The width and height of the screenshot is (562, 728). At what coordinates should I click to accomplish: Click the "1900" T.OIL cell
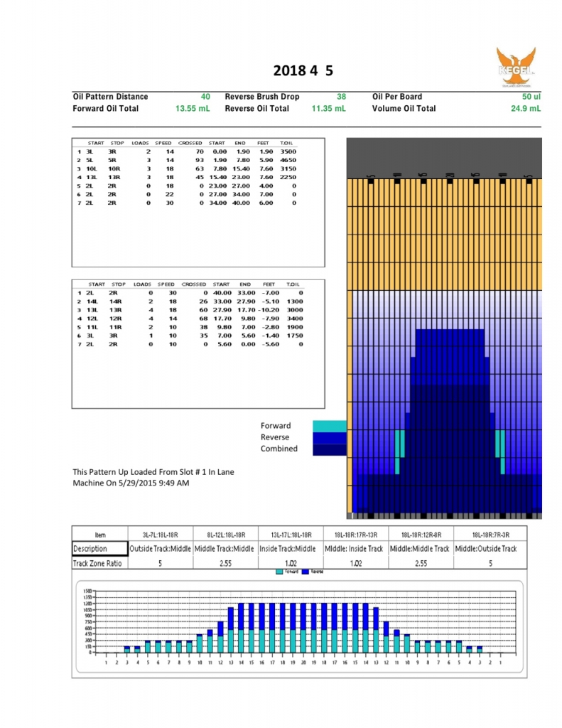[x=295, y=327]
